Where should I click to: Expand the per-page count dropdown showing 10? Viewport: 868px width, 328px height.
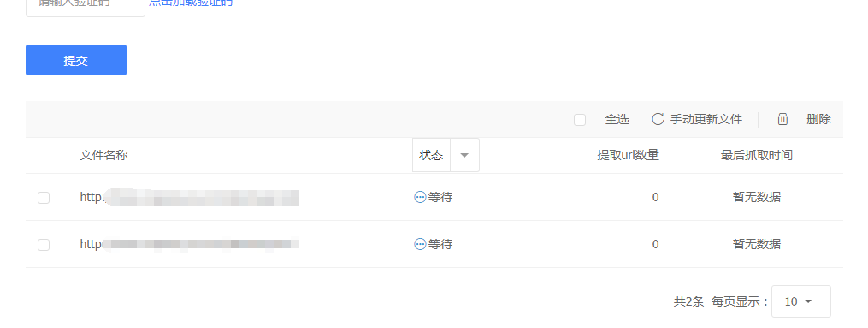click(801, 301)
